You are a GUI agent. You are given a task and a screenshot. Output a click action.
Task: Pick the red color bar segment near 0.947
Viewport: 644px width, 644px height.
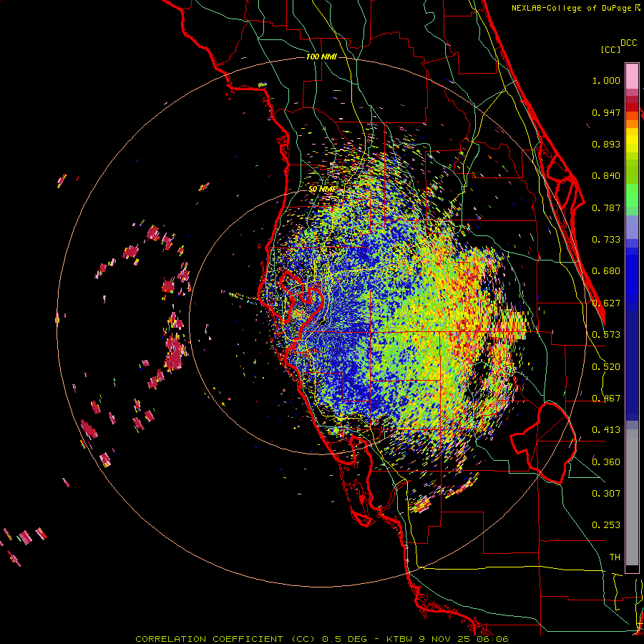tap(632, 107)
